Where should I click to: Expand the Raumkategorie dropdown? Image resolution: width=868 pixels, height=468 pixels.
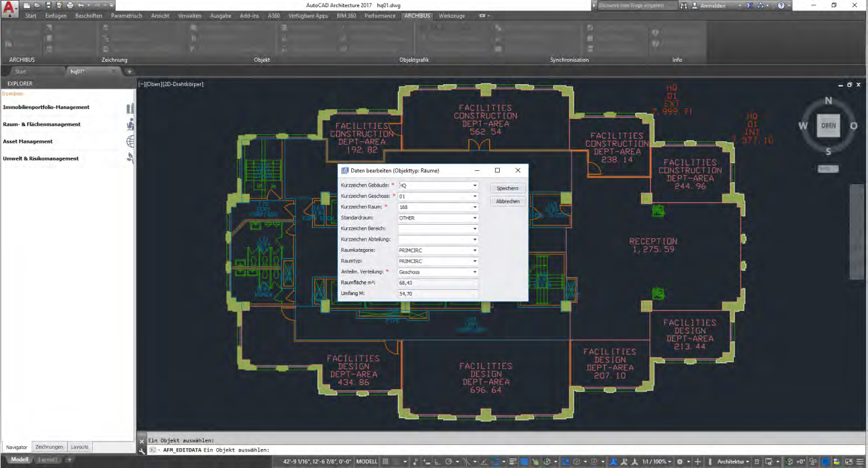click(474, 250)
